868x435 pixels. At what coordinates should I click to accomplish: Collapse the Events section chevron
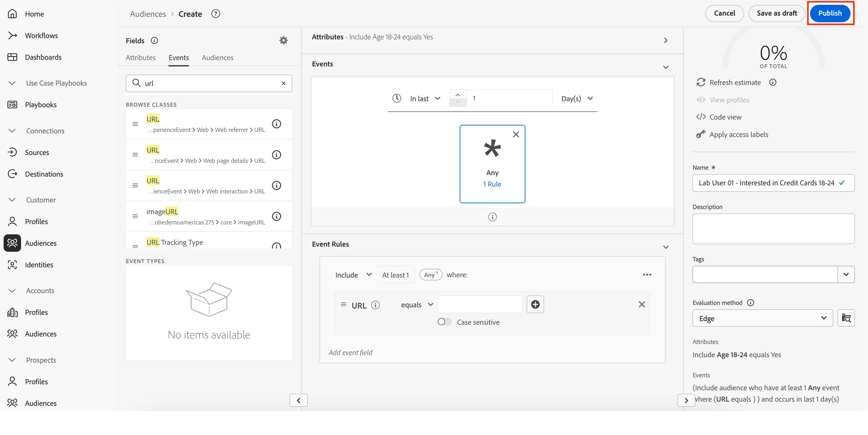pyautogui.click(x=666, y=67)
